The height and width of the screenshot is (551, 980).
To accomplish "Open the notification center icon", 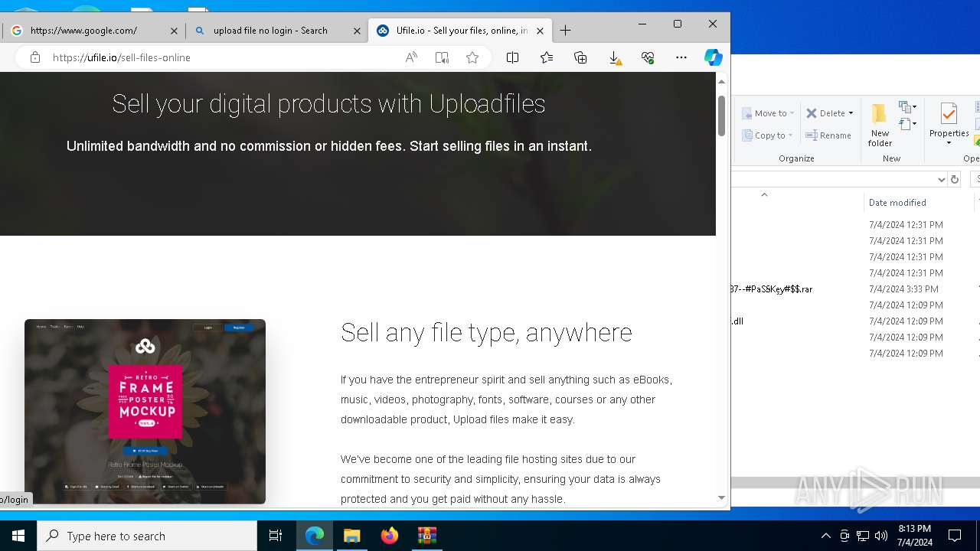I will (x=955, y=536).
